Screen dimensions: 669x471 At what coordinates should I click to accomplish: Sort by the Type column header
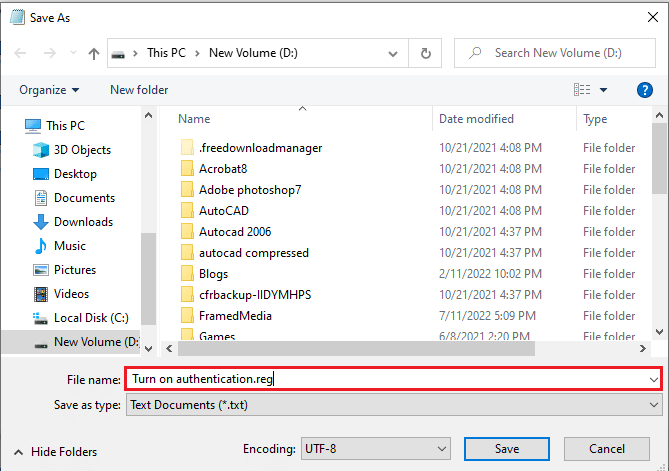[595, 119]
